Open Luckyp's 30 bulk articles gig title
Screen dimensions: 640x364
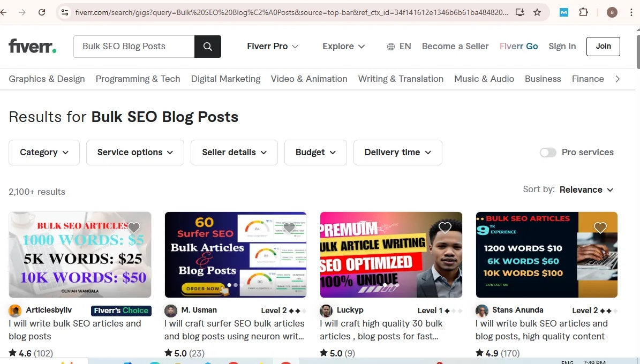coord(381,330)
